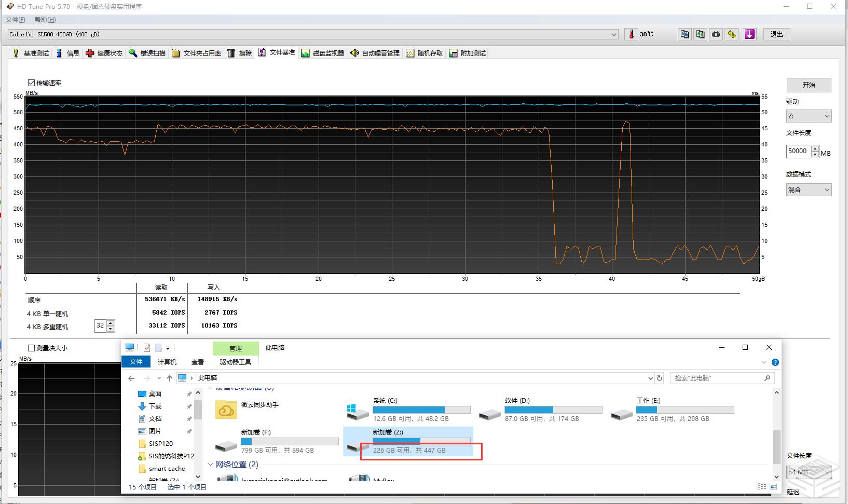Click the copy text to clipboard icon

685,34
